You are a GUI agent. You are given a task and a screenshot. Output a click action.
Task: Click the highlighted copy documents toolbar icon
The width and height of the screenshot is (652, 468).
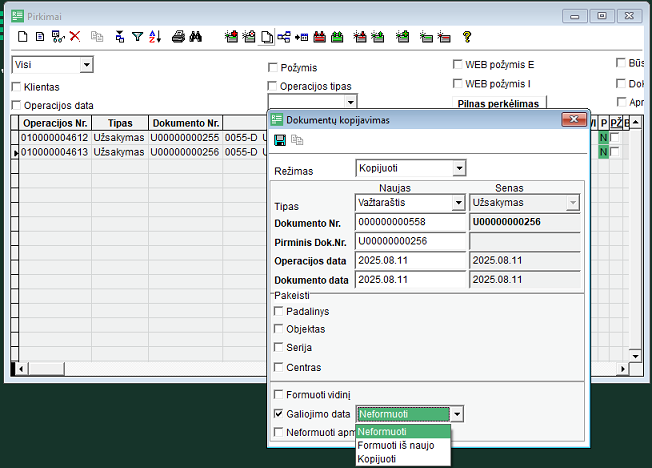point(267,37)
